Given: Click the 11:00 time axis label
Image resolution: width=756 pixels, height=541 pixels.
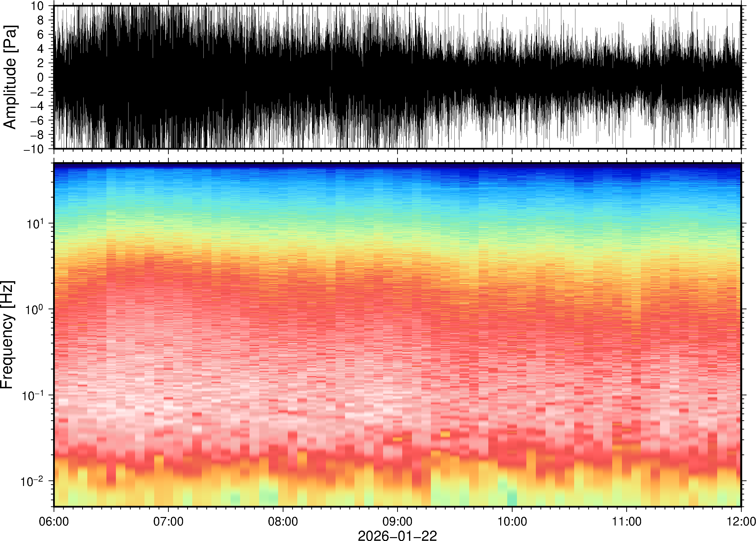Looking at the screenshot, I should tap(626, 521).
